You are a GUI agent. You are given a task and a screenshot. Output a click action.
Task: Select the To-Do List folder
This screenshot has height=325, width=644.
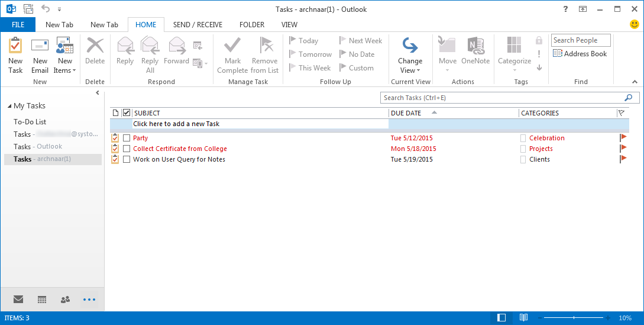30,122
